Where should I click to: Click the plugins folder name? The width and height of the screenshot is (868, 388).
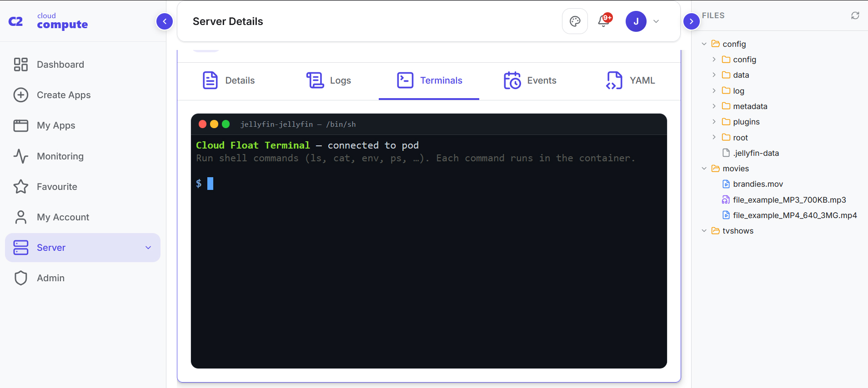point(746,122)
